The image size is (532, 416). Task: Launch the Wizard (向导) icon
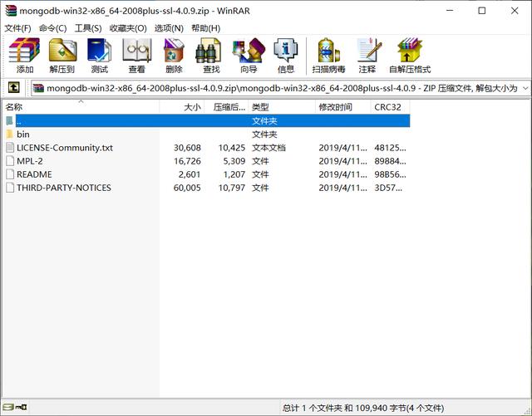click(249, 51)
